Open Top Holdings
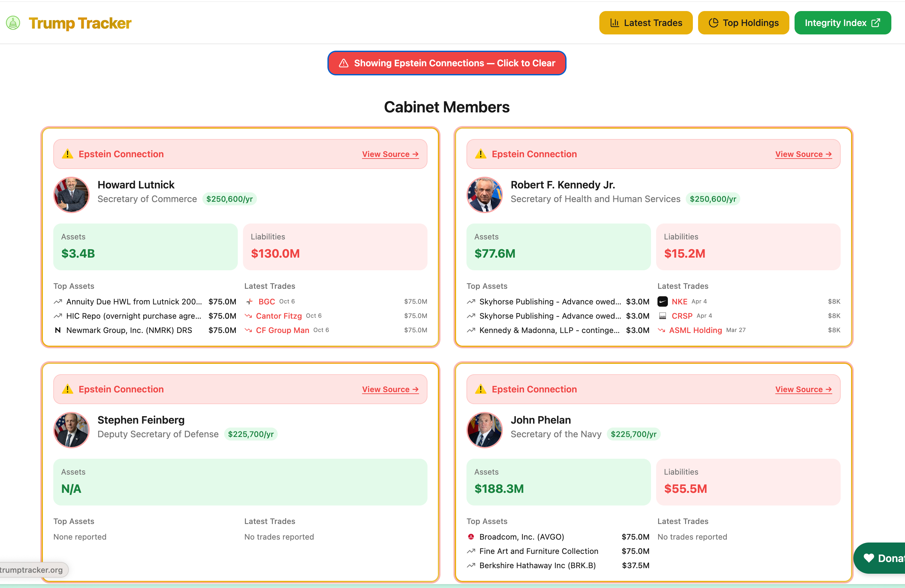 tap(743, 22)
